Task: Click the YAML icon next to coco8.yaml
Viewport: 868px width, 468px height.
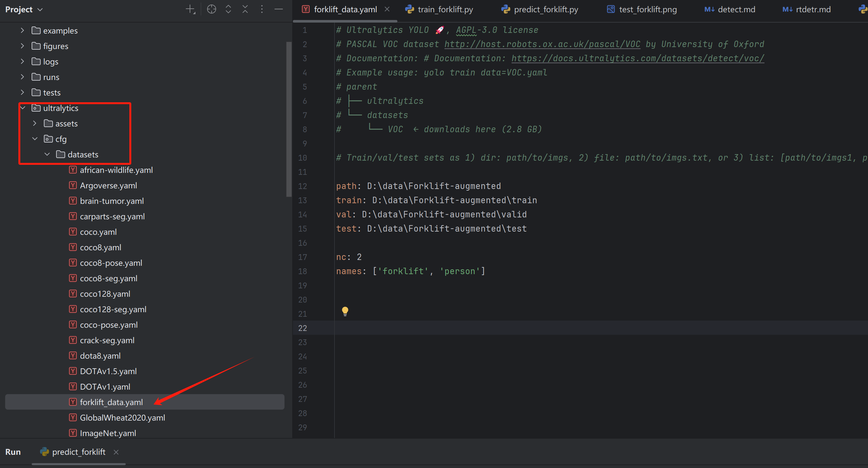Action: click(73, 247)
